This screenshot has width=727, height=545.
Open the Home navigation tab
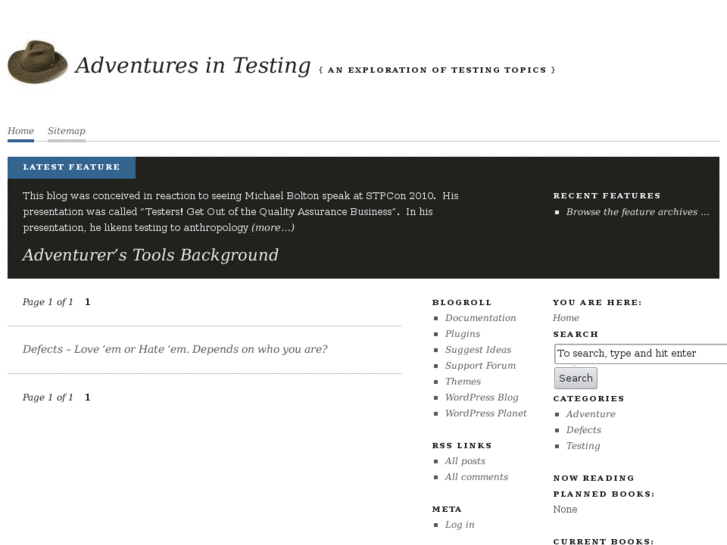(x=20, y=131)
